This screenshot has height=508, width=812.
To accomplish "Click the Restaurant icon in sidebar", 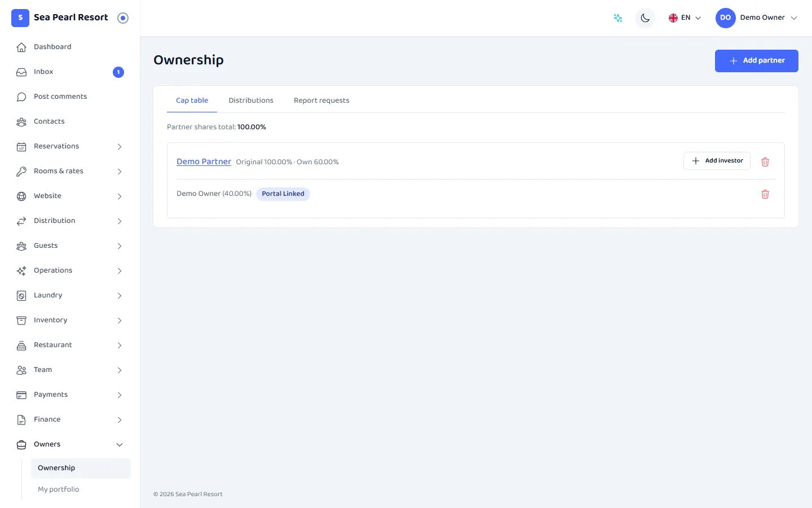I will (21, 345).
